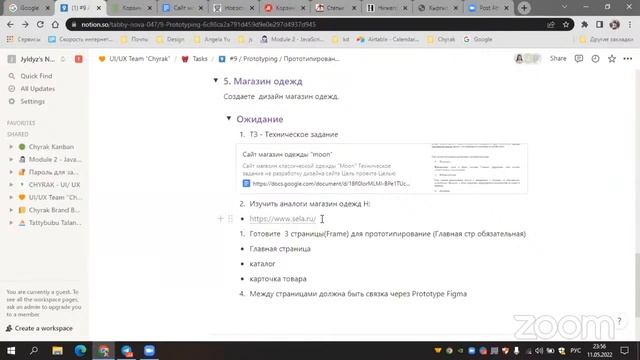Open the https://www.sela.ru/ link
640x360 pixels.
(x=282, y=219)
